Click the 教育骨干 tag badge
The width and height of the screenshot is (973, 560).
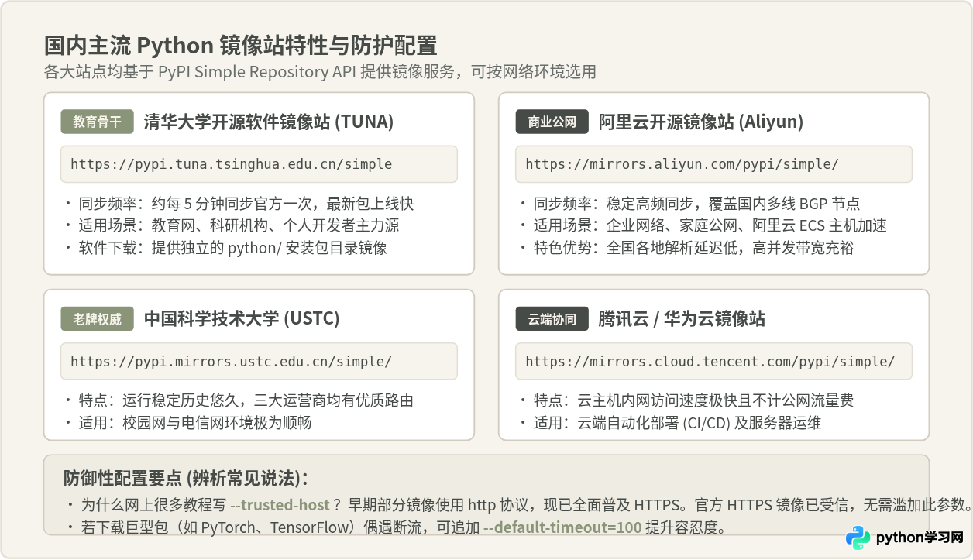[97, 122]
